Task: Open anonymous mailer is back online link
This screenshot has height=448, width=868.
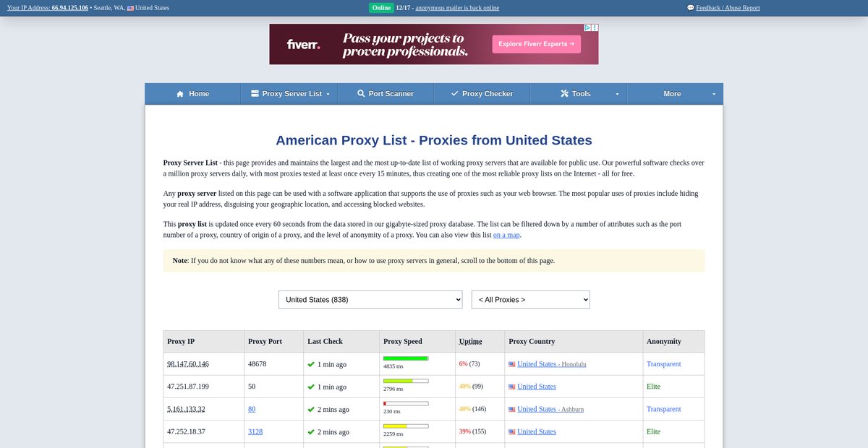Action: (x=457, y=8)
